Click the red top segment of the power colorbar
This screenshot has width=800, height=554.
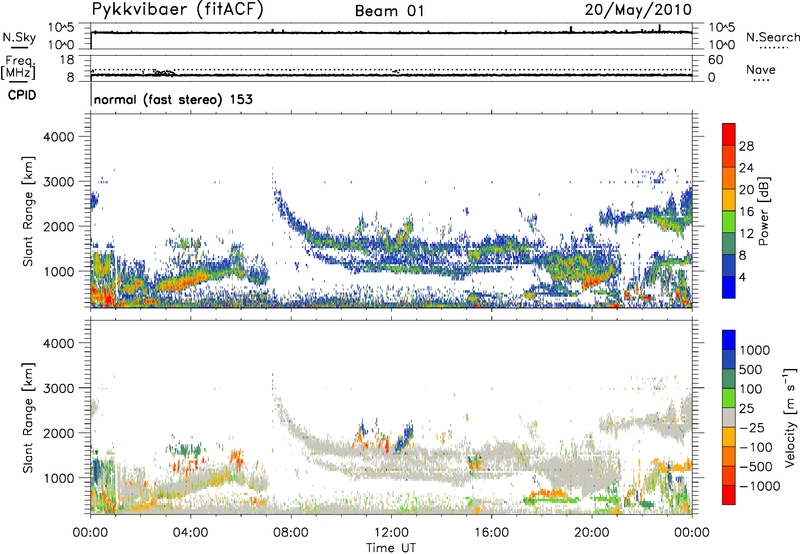point(729,134)
